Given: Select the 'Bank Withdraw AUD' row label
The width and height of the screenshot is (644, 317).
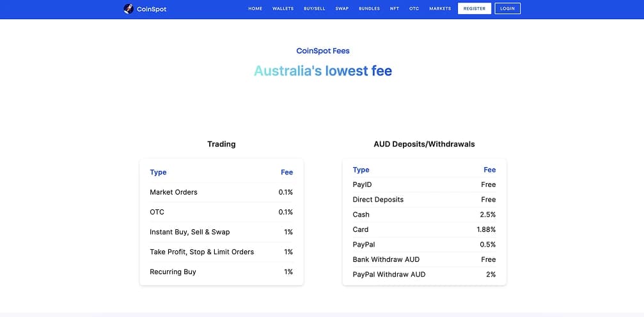Looking at the screenshot, I should pyautogui.click(x=386, y=259).
